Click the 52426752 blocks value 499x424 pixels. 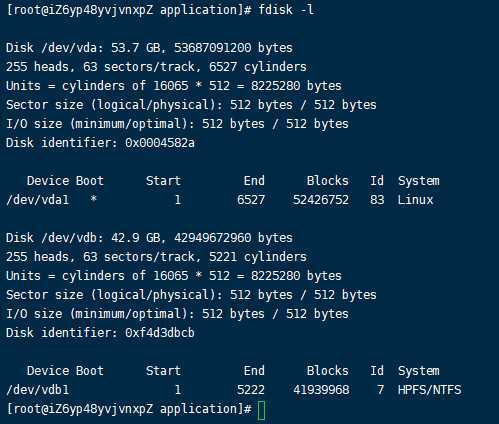321,200
